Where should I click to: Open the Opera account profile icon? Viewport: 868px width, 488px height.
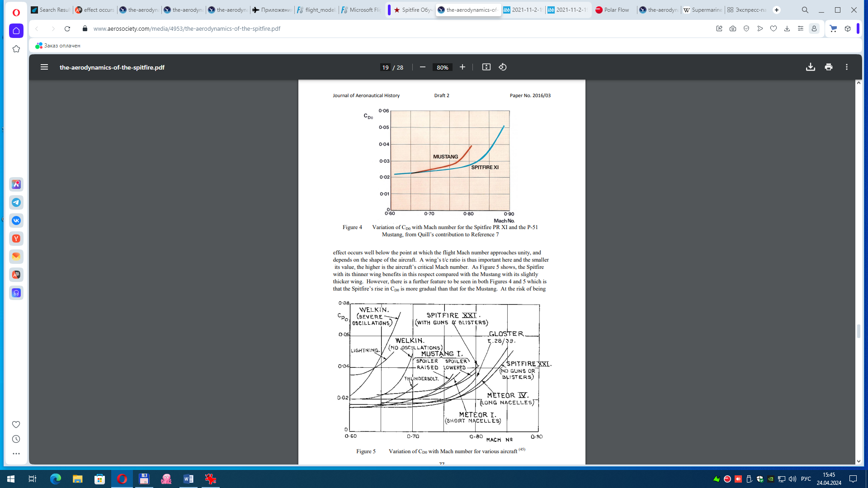pyautogui.click(x=814, y=28)
